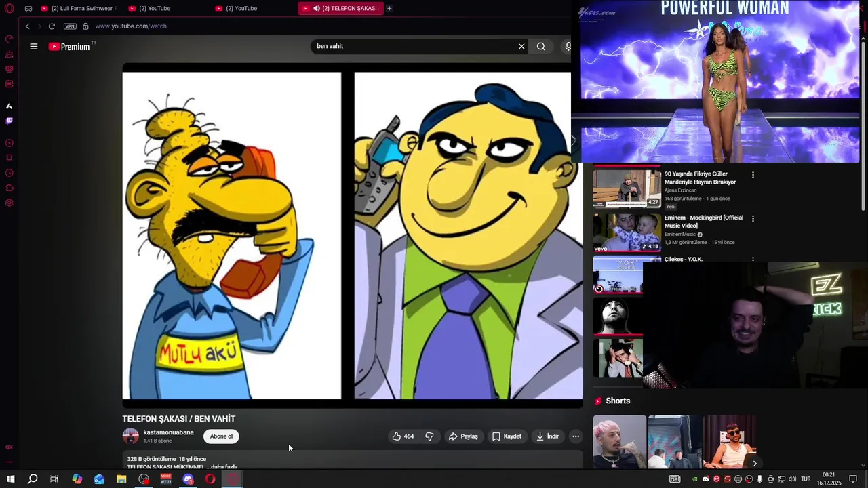This screenshot has height=488, width=868.
Task: Subscribe using Abone ol button
Action: (x=221, y=436)
